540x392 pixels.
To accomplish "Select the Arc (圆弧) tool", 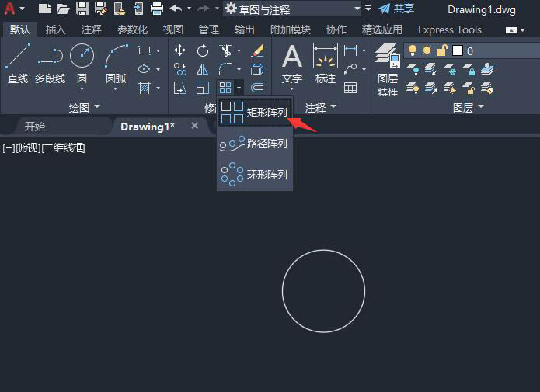I will (116, 64).
